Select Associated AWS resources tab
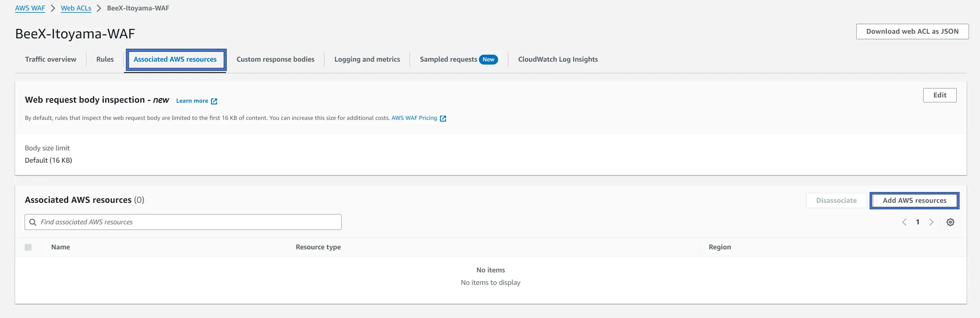 point(175,59)
